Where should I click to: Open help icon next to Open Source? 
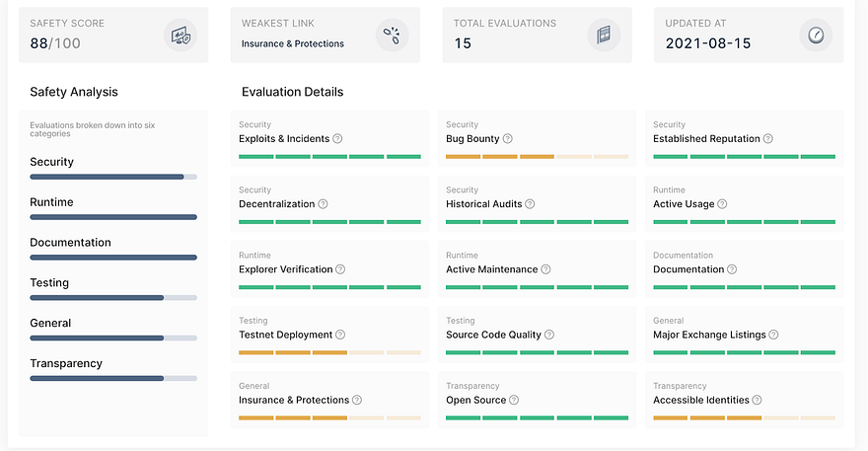[x=514, y=400]
